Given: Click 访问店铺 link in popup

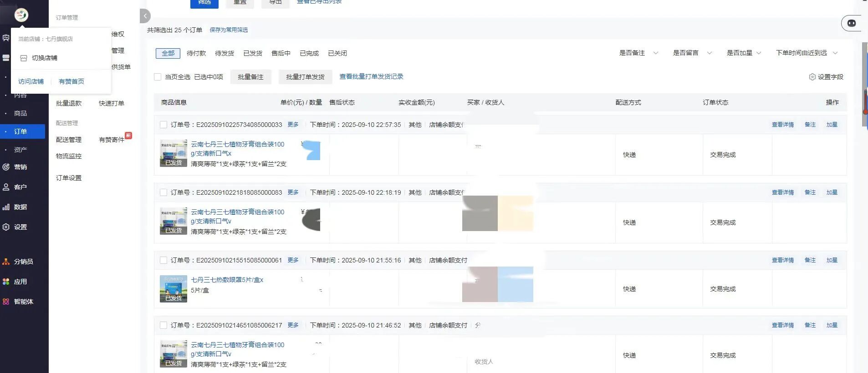Looking at the screenshot, I should tap(31, 81).
